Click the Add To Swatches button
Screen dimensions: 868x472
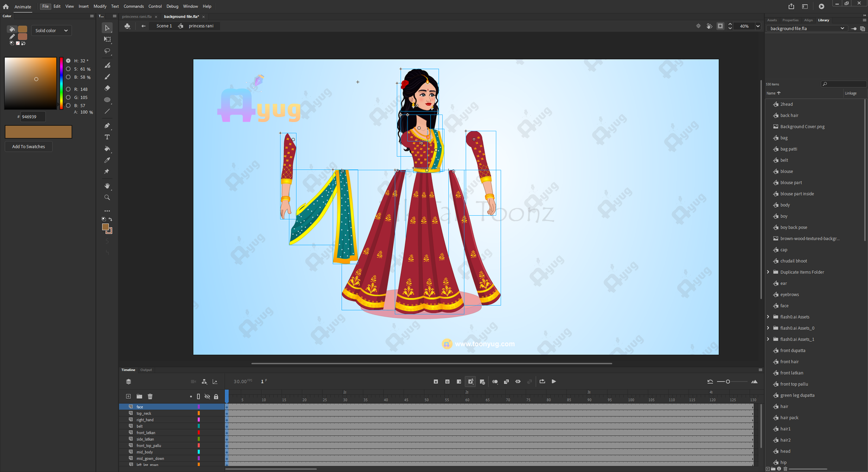[29, 146]
